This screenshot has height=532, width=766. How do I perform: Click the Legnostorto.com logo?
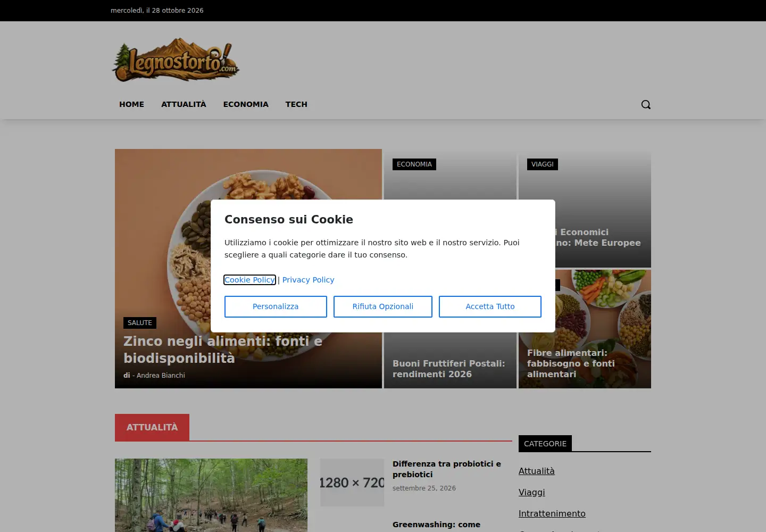tap(176, 60)
